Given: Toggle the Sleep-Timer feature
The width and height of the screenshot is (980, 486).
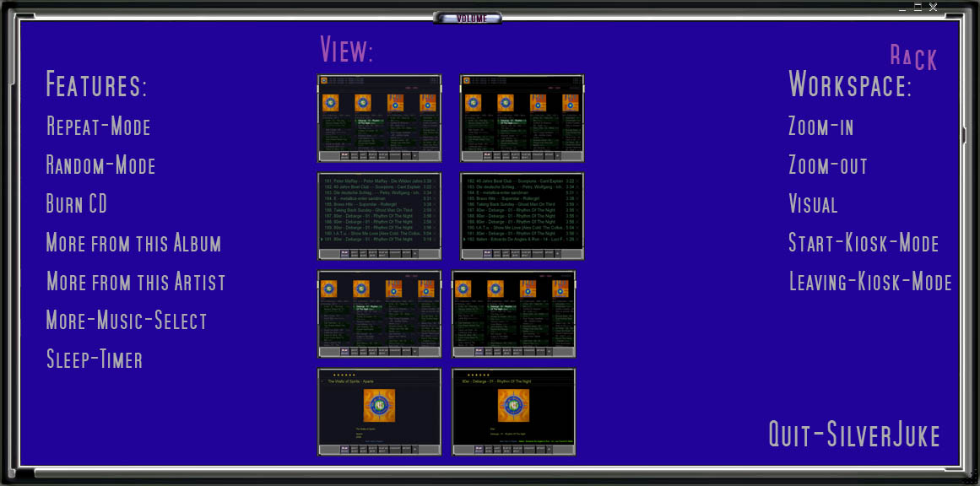Looking at the screenshot, I should (94, 359).
